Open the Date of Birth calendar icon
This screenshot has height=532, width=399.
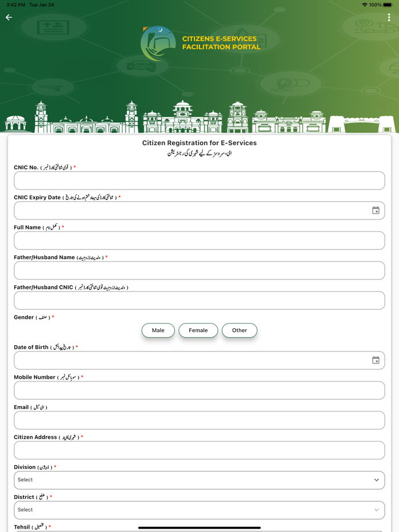(x=376, y=361)
